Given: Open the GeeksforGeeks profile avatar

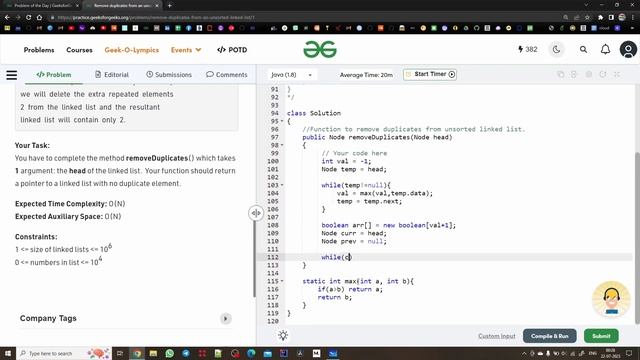Looking at the screenshot, I should [x=628, y=49].
